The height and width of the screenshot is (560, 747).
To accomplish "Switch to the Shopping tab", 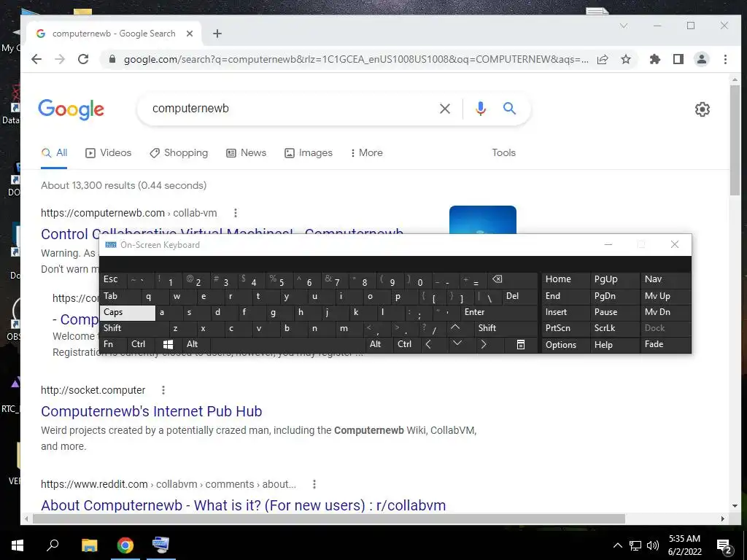I will (x=179, y=153).
